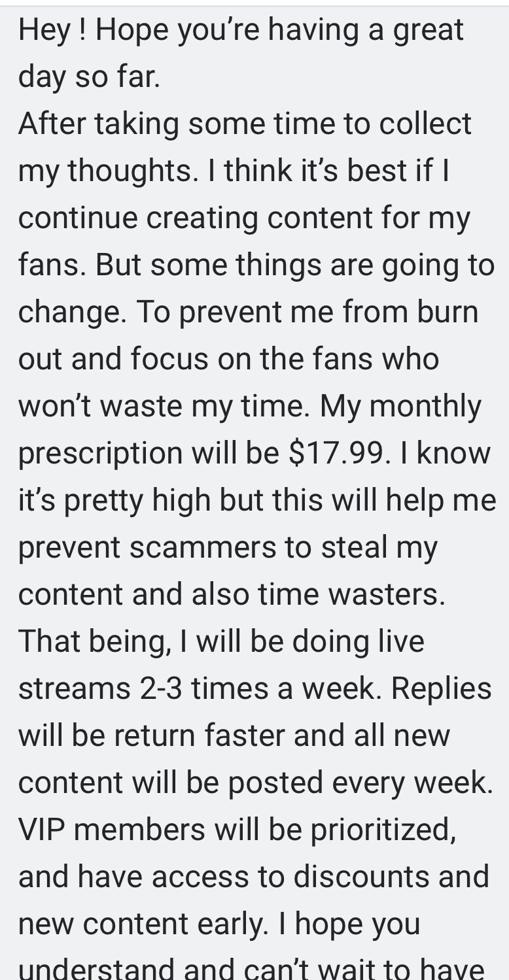Click the word "prioritized" in the text

click(x=383, y=830)
